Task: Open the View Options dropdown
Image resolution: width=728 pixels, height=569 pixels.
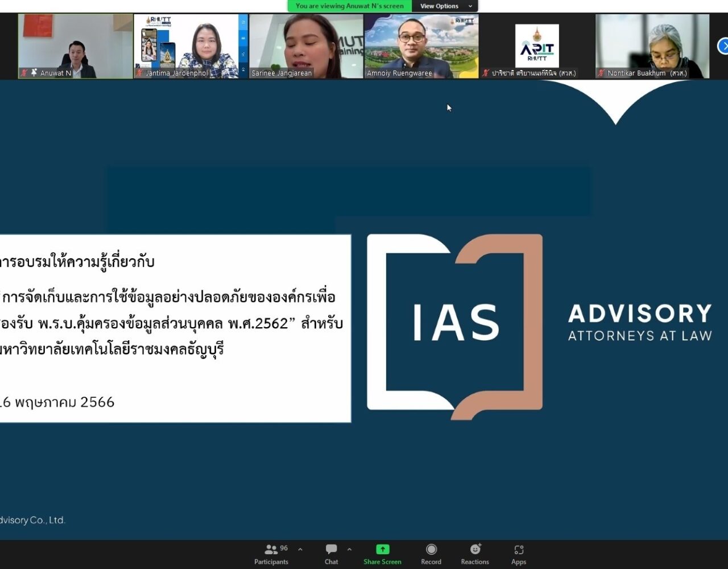Action: tap(445, 6)
